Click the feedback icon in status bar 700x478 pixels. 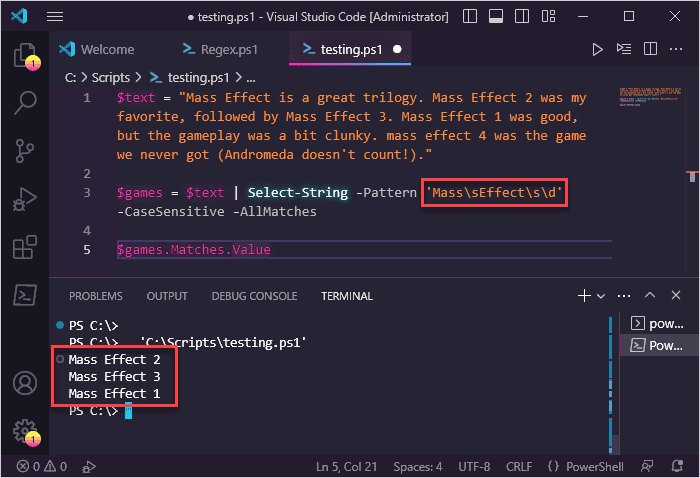647,466
